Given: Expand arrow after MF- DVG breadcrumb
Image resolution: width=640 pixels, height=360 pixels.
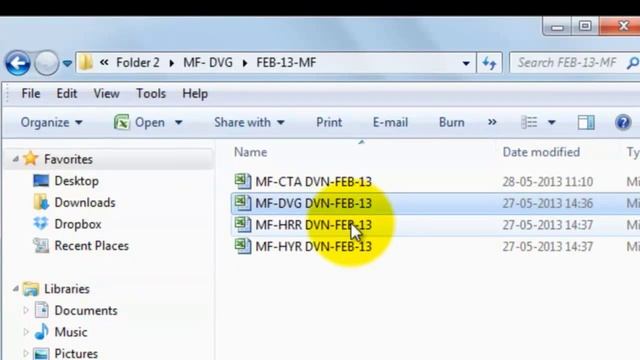Looking at the screenshot, I should (245, 63).
